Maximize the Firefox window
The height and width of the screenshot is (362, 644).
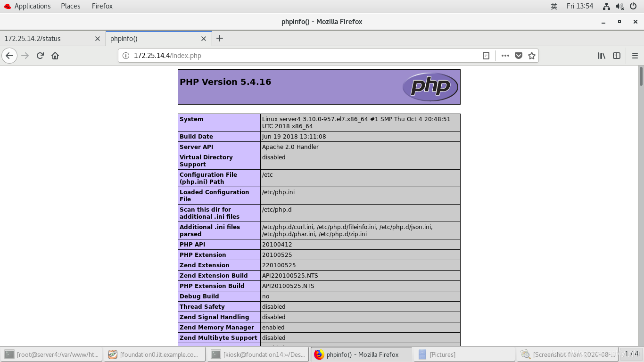(619, 22)
